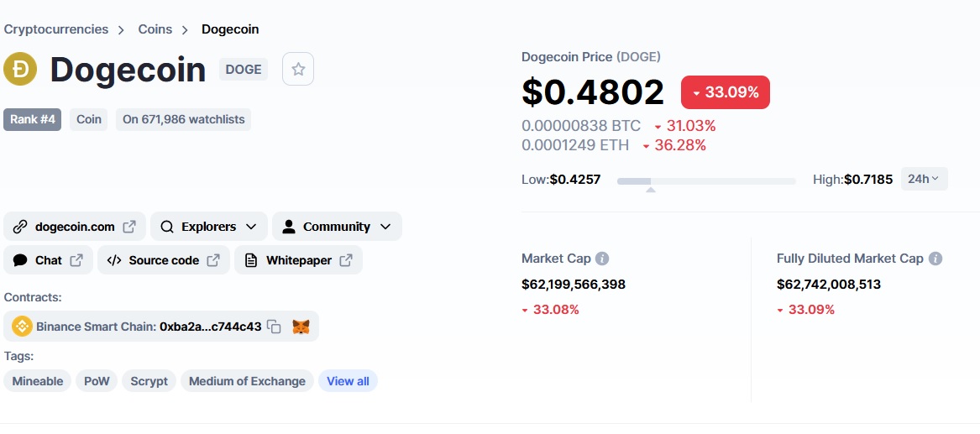This screenshot has width=980, height=434.
Task: Click the Coin tag badge
Action: tap(89, 119)
